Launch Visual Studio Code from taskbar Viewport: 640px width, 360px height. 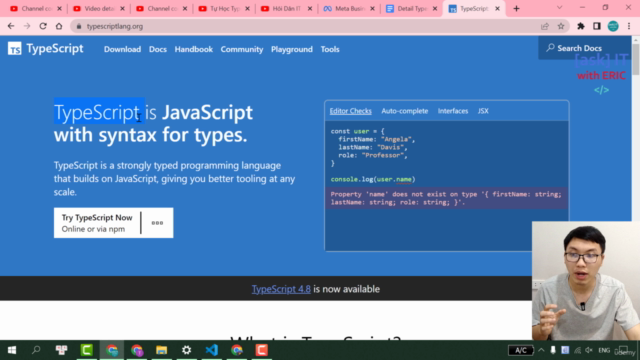point(211,350)
